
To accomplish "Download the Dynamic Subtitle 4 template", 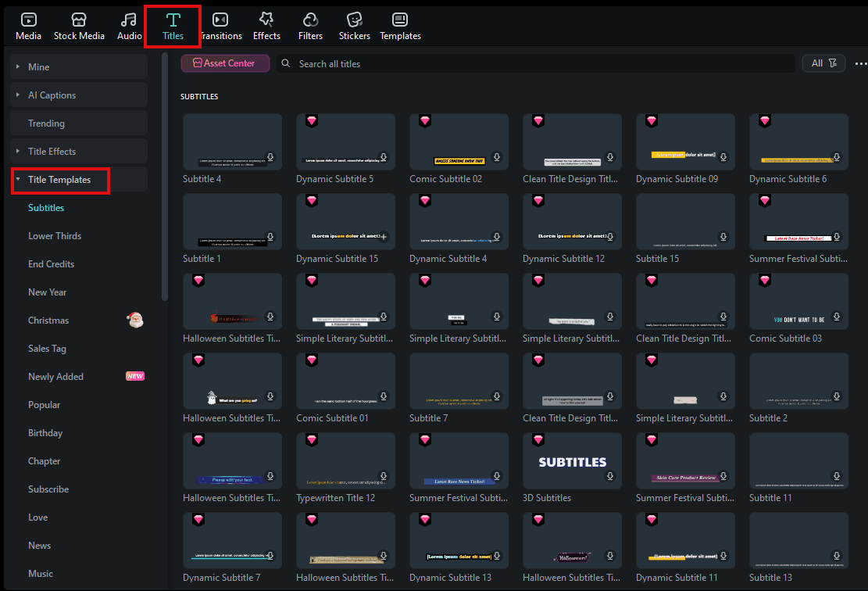I will [497, 237].
